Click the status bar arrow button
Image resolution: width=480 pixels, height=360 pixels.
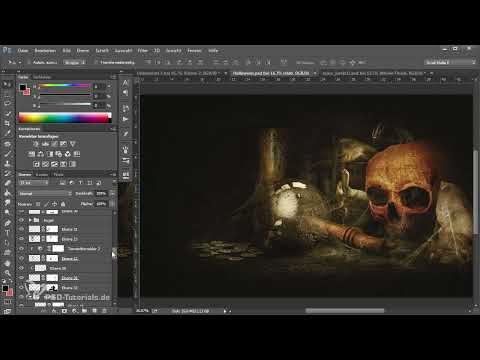pos(225,311)
